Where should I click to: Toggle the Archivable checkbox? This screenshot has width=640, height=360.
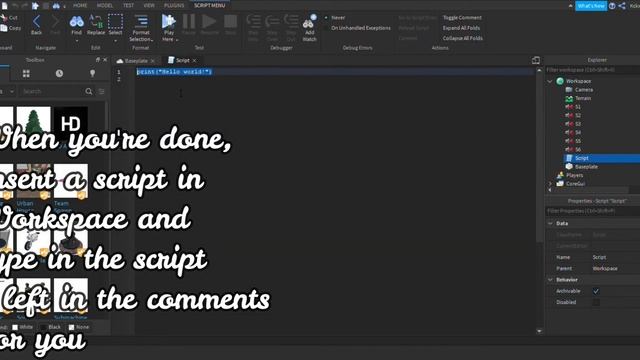coord(596,291)
